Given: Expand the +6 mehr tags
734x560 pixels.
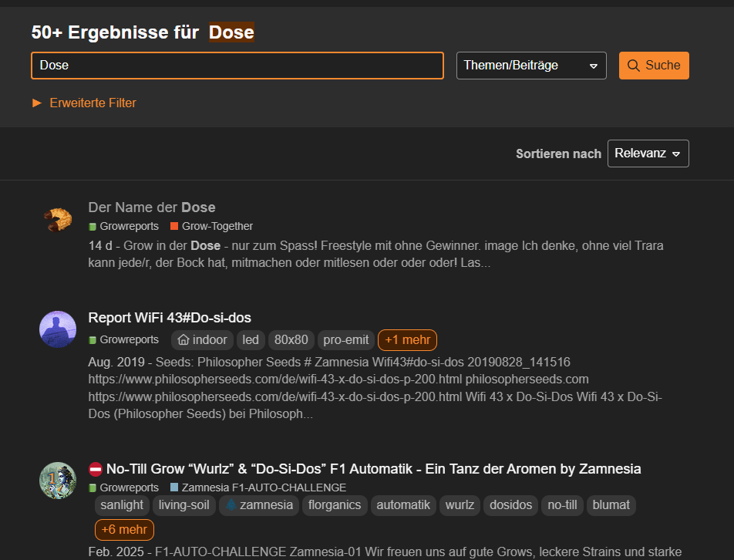Looking at the screenshot, I should (124, 530).
